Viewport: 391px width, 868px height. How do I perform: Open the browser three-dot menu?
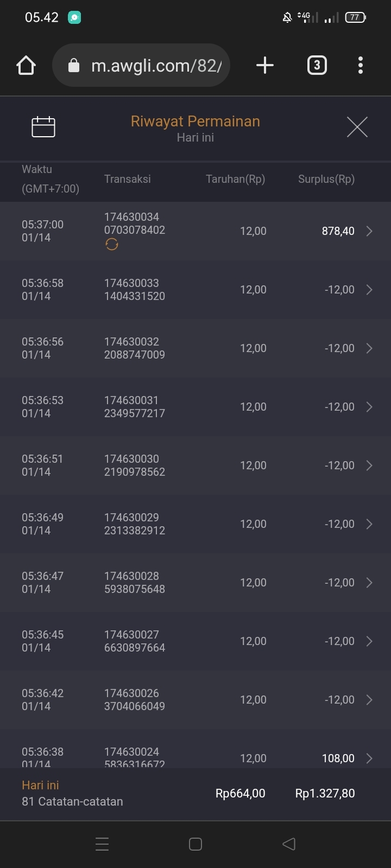pos(361,66)
